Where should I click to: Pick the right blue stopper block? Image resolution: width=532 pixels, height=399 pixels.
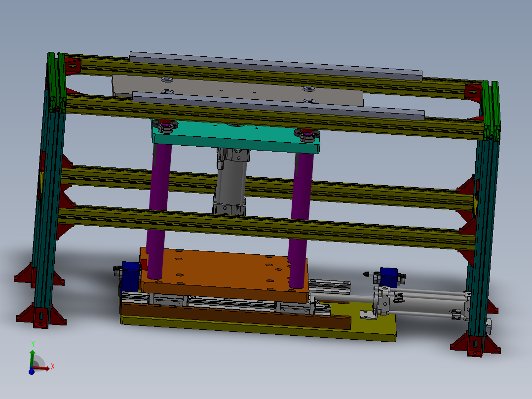389,277
